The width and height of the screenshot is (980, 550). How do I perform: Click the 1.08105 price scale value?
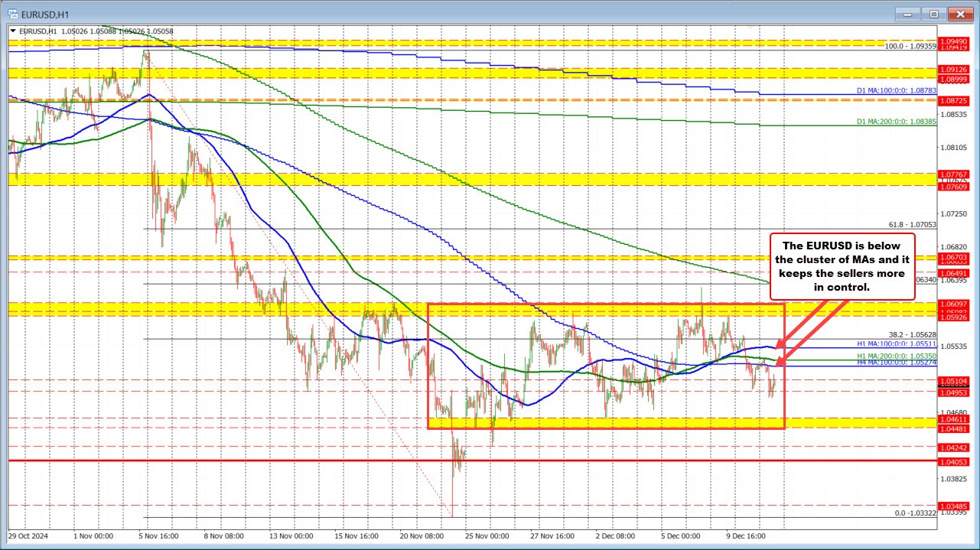955,148
